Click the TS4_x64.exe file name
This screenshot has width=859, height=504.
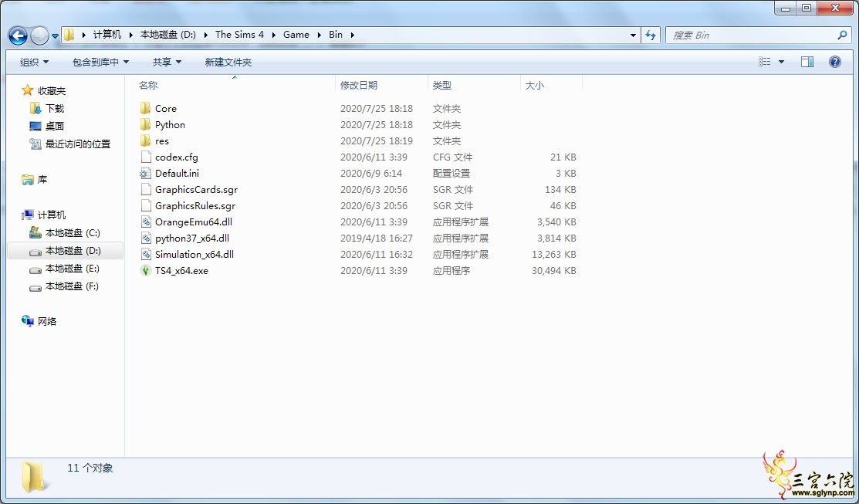181,271
